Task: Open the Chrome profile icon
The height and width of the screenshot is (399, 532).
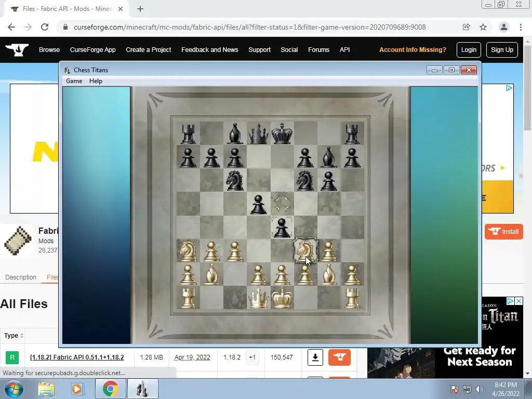Action: pos(503,27)
